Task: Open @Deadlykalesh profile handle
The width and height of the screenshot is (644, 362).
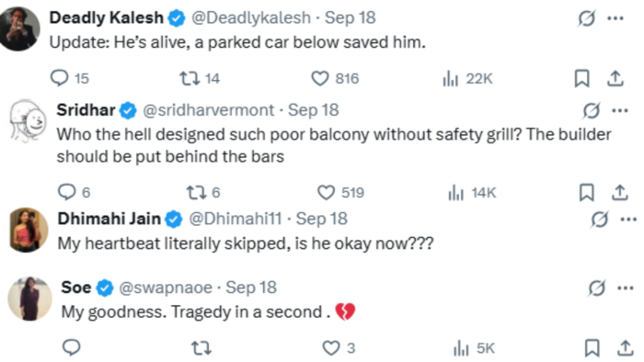Action: point(251,17)
